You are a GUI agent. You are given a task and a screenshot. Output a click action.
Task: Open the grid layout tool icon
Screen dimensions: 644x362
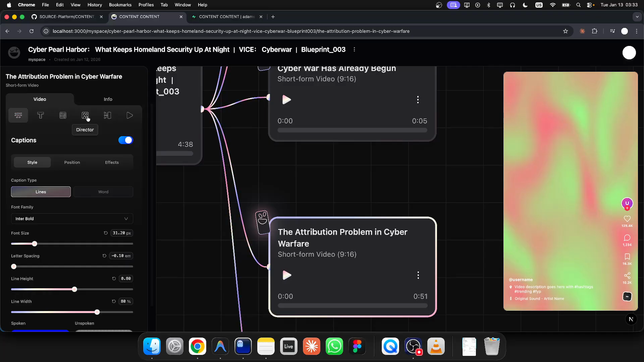tap(63, 115)
